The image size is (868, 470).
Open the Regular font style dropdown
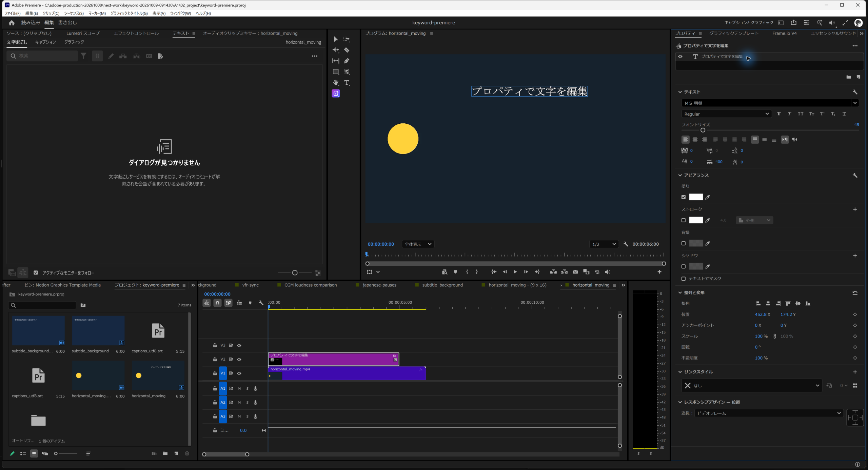point(726,114)
